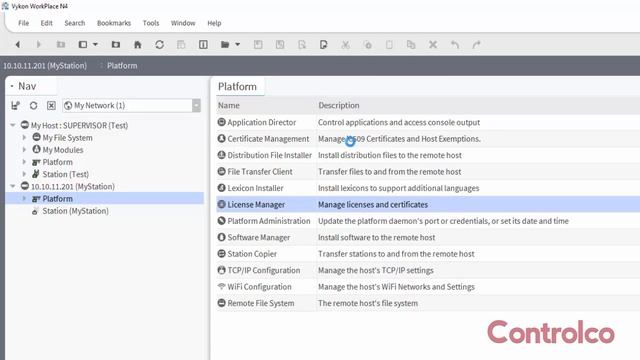The height and width of the screenshot is (360, 640).
Task: Click the Save icon in the toolbar
Action: [x=258, y=44]
